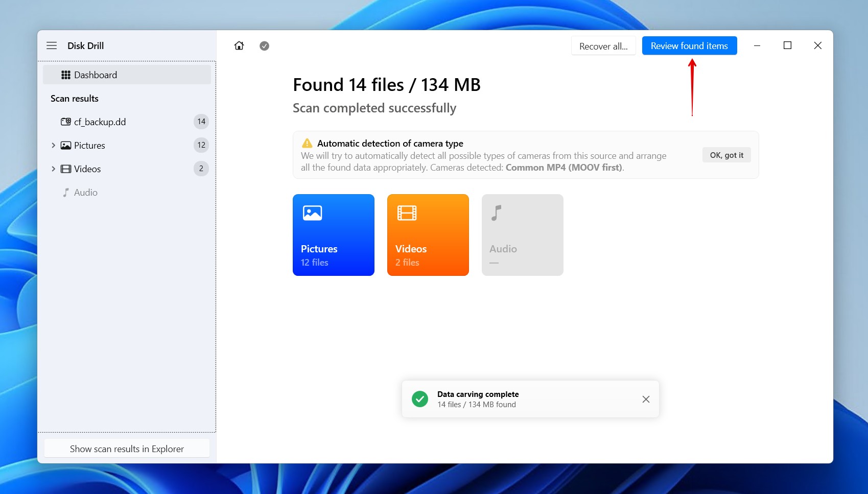This screenshot has height=494, width=868.
Task: Open the hamburger menu icon
Action: point(52,45)
